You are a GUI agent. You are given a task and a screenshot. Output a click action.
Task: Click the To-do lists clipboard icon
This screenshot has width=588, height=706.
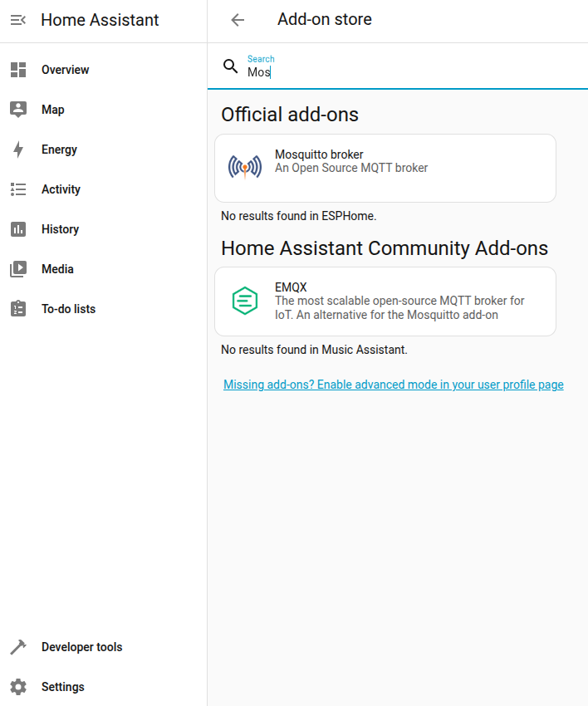18,309
